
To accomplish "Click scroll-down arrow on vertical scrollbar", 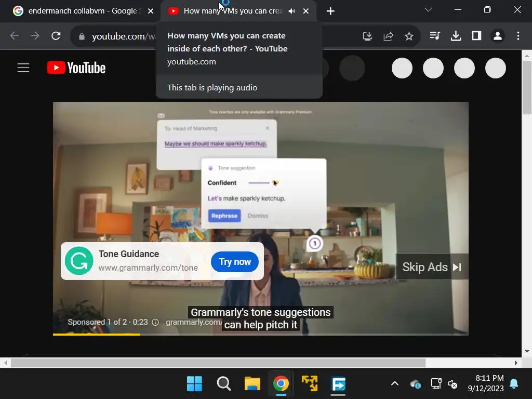I will click(x=527, y=352).
